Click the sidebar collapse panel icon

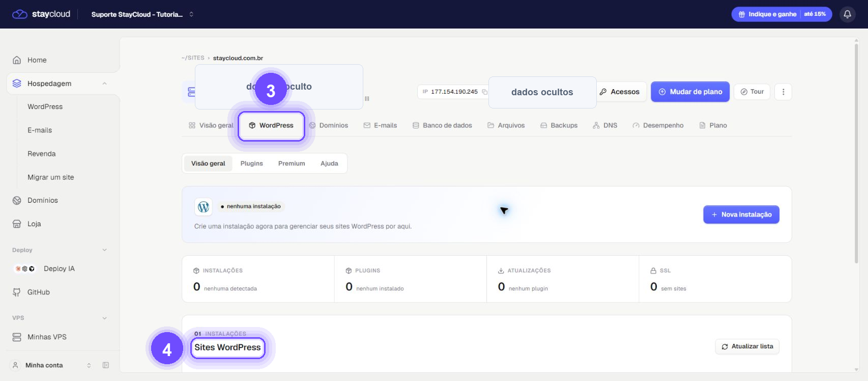coord(106,365)
